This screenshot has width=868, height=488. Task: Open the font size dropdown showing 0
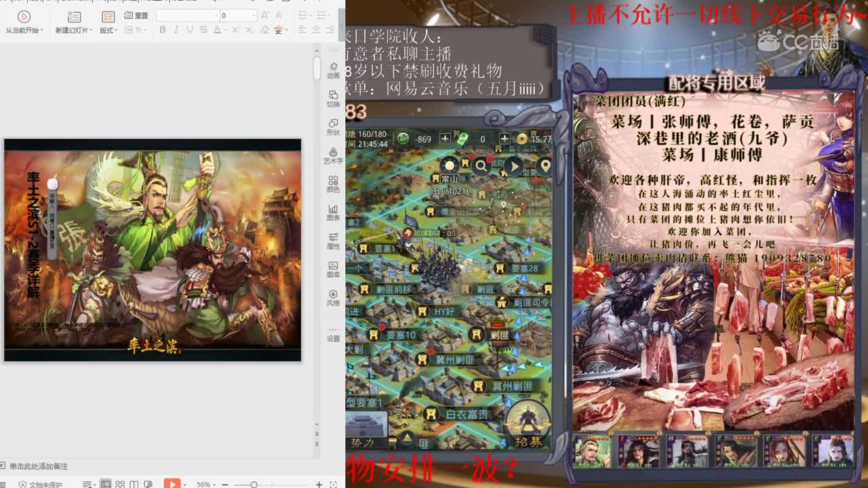(237, 16)
